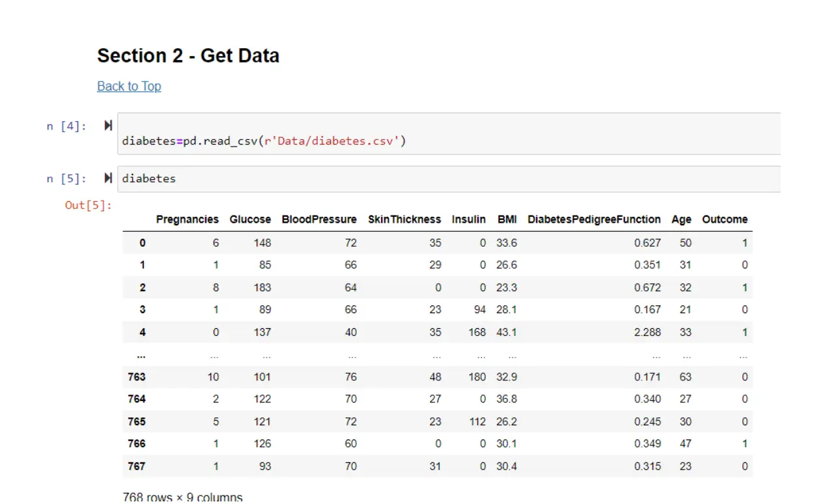
Task: Click the Out[5] output prompt
Action: click(89, 205)
